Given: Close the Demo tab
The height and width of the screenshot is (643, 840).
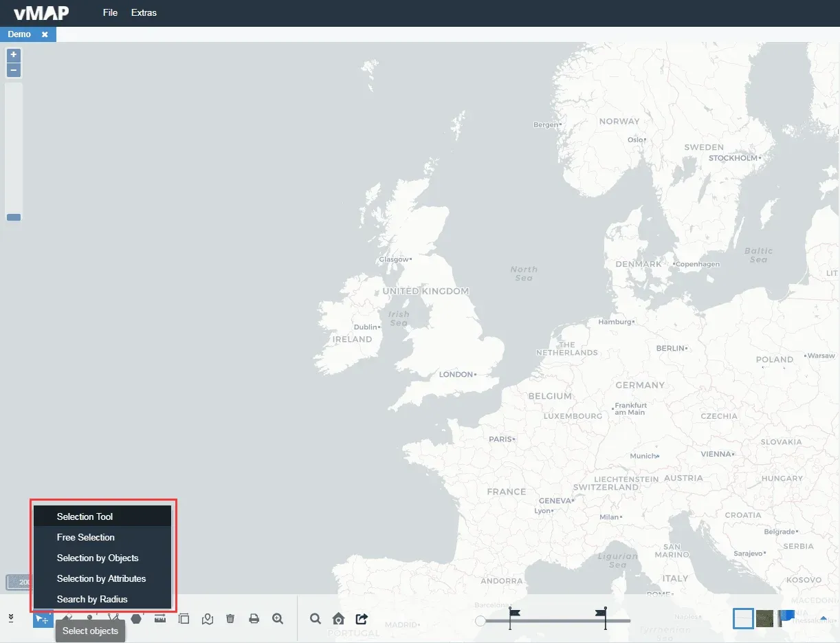Looking at the screenshot, I should pos(45,34).
